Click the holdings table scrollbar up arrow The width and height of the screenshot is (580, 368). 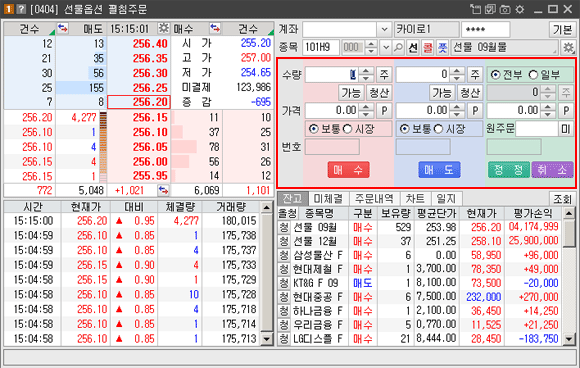tap(569, 213)
